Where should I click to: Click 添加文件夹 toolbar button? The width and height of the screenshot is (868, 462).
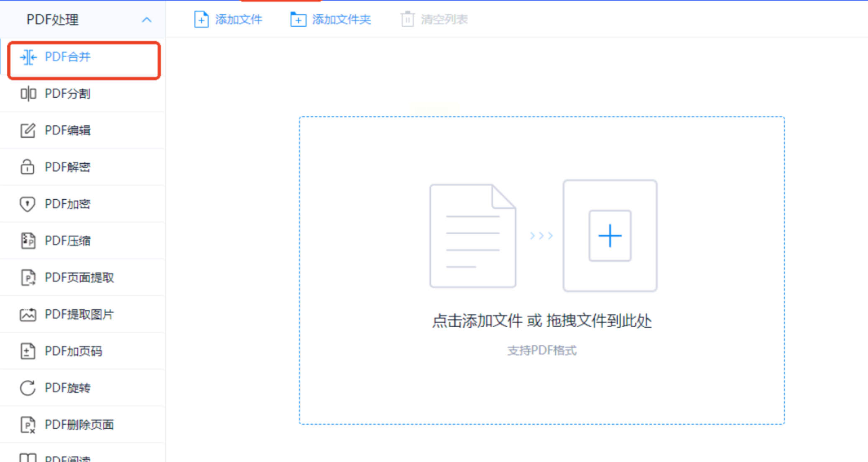click(x=331, y=19)
